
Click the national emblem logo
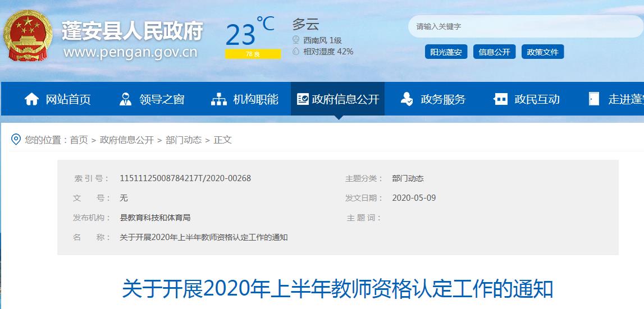coord(28,36)
